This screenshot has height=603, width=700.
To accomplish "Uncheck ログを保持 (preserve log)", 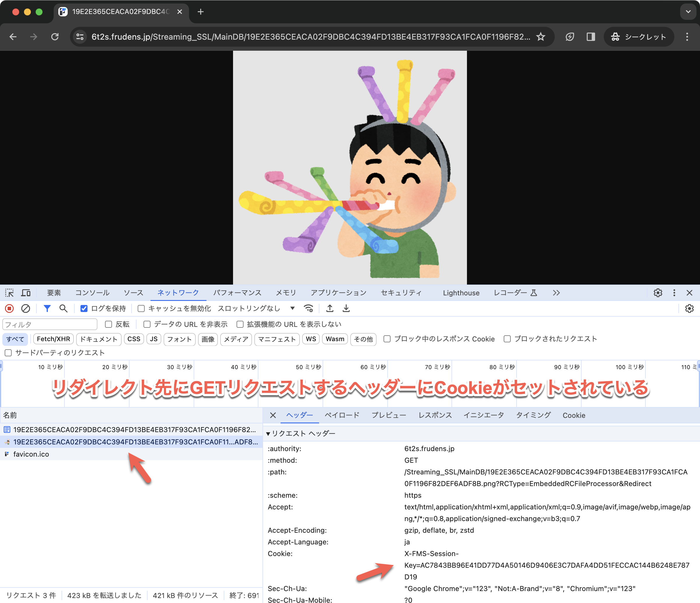I will click(84, 308).
